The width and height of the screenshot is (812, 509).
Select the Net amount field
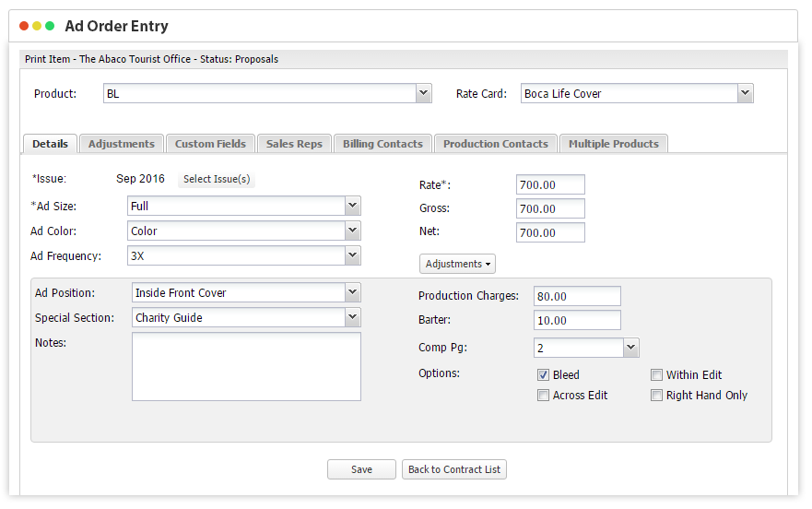pos(550,232)
